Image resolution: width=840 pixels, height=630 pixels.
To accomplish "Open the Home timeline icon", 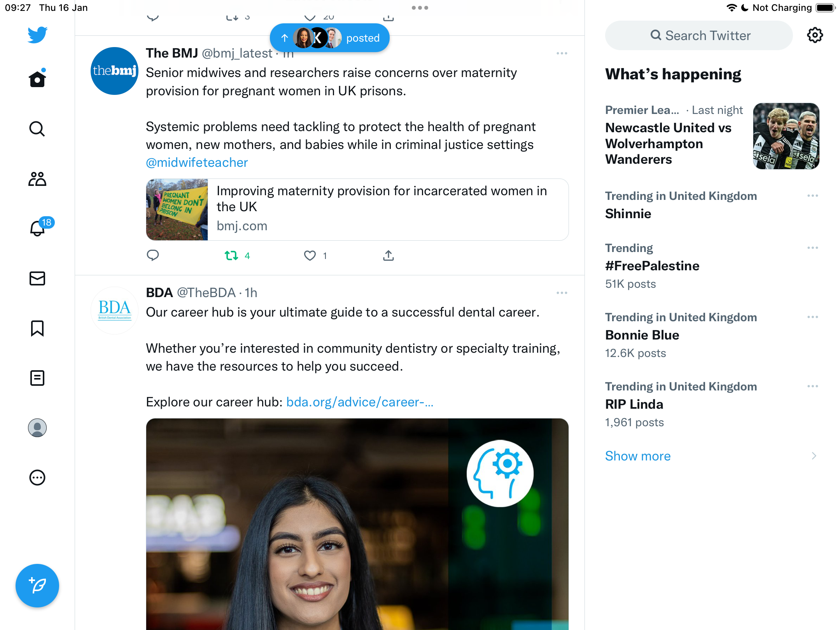I will (37, 79).
